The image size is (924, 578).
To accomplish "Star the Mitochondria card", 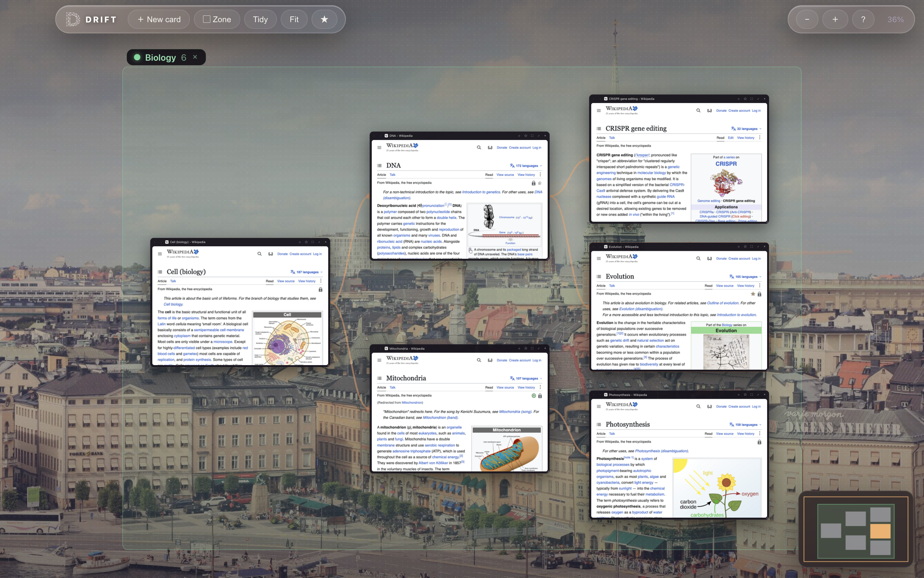I will pyautogui.click(x=526, y=348).
